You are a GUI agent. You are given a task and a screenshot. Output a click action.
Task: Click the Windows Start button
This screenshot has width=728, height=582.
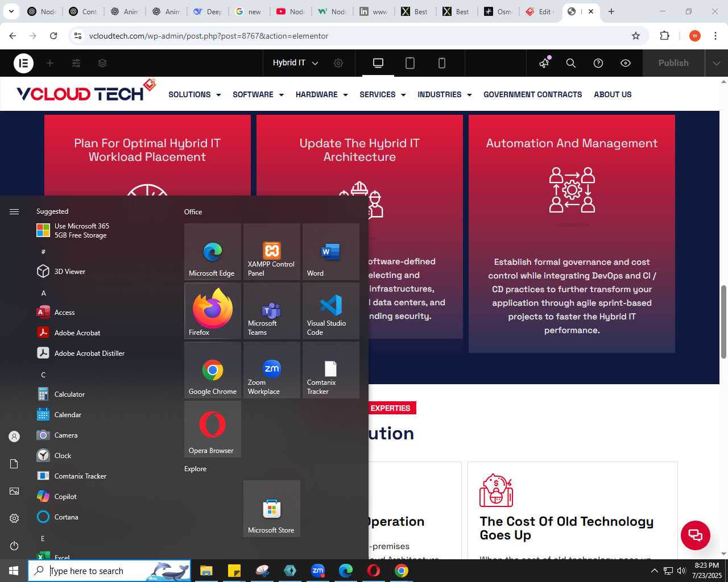pyautogui.click(x=14, y=571)
